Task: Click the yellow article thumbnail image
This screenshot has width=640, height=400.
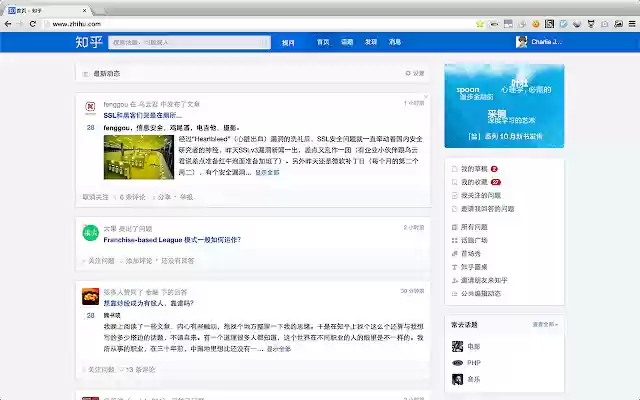Action: click(x=139, y=157)
